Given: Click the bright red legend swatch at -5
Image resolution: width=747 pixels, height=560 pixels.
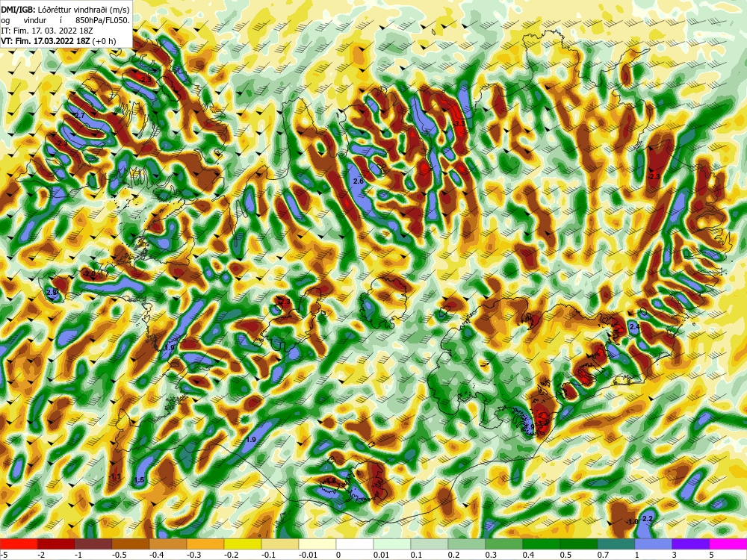Looking at the screenshot, I should pos(19,544).
